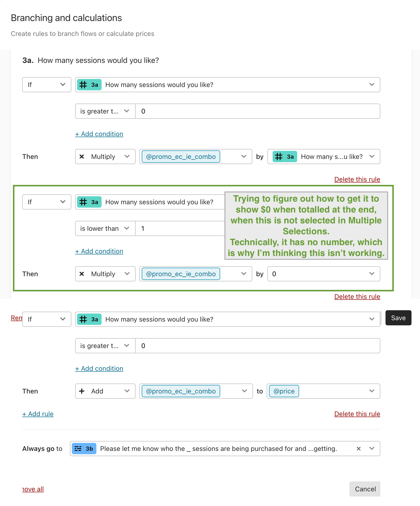Open the Add operation dropdown
The width and height of the screenshot is (420, 506).
[105, 391]
